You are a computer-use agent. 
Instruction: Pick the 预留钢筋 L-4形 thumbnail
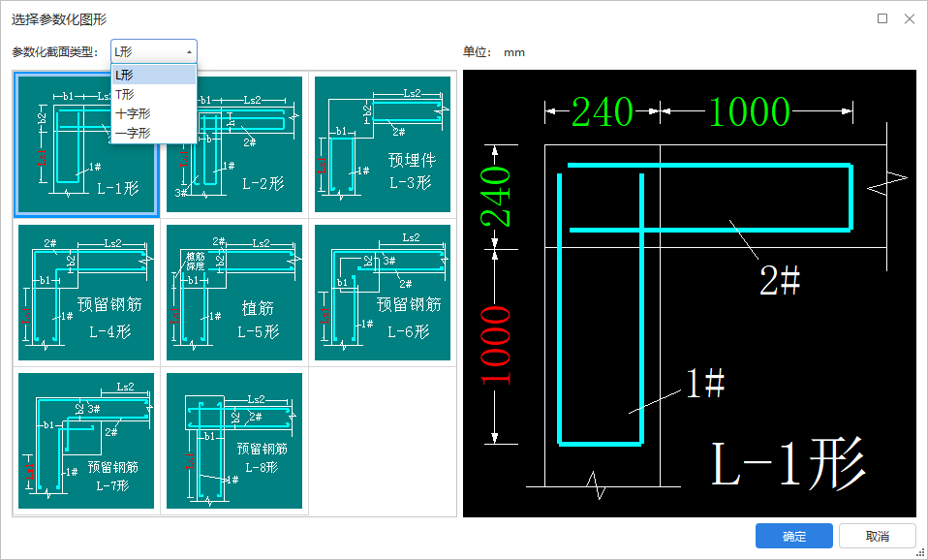coord(86,293)
